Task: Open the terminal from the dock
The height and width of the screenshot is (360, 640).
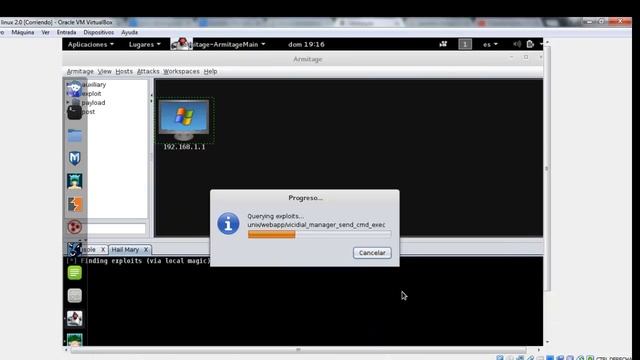Action: pyautogui.click(x=74, y=112)
